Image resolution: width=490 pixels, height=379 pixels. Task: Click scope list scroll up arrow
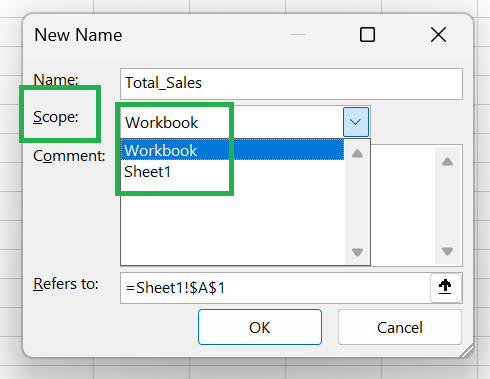(357, 154)
